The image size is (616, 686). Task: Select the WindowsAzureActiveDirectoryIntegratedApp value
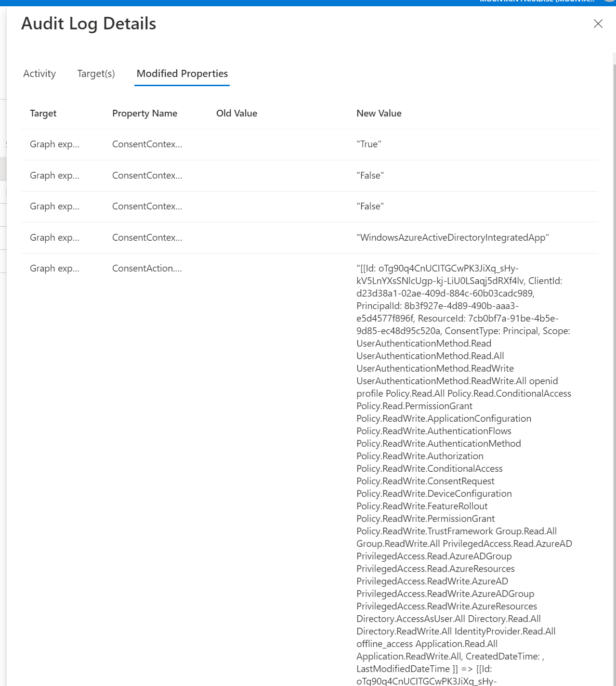pos(453,237)
